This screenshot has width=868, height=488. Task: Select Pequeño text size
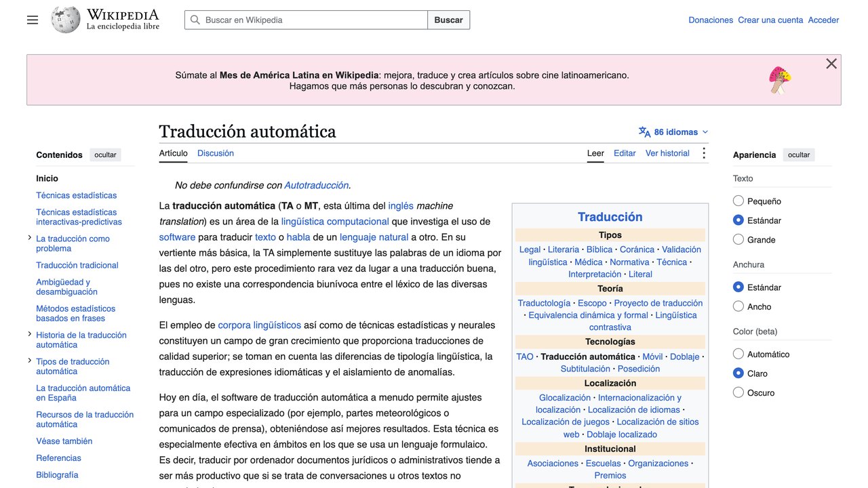click(738, 201)
